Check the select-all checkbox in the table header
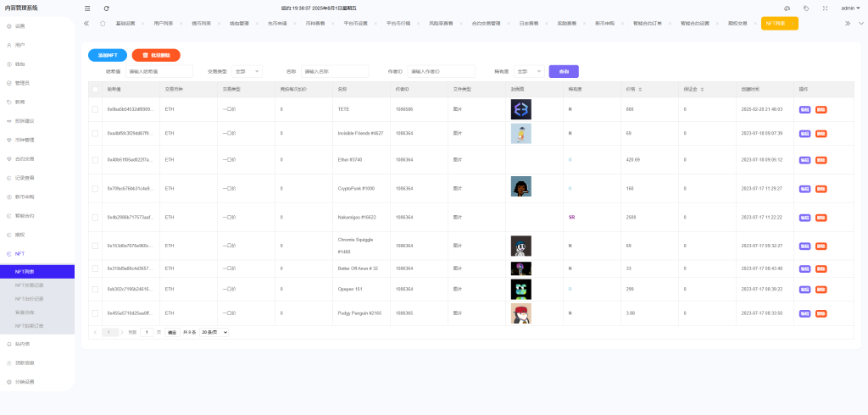The height and width of the screenshot is (415, 868). 95,89
